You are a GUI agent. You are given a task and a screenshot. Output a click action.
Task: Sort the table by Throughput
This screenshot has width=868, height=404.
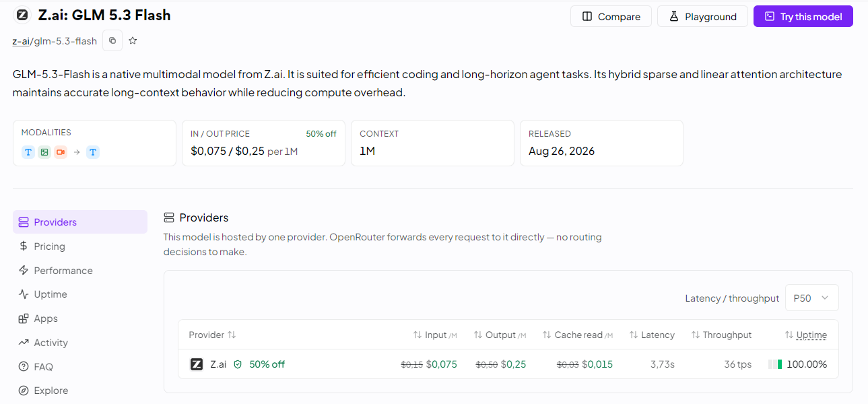coord(721,335)
